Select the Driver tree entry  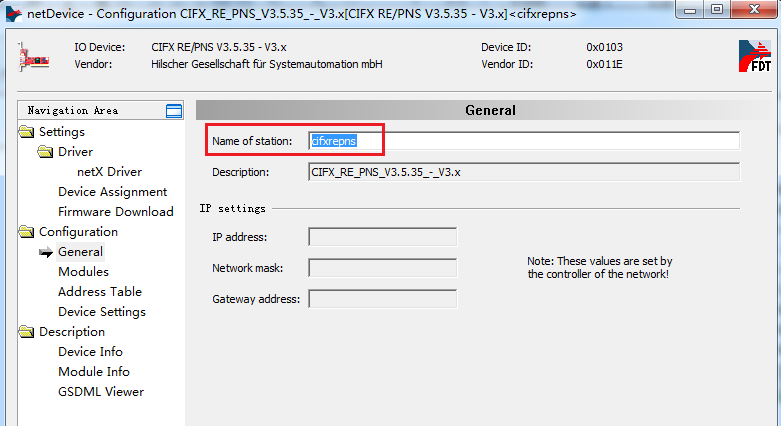click(x=75, y=152)
